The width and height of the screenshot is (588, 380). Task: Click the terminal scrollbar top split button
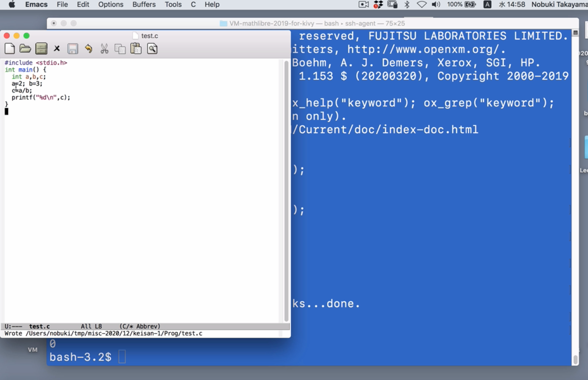(x=575, y=33)
